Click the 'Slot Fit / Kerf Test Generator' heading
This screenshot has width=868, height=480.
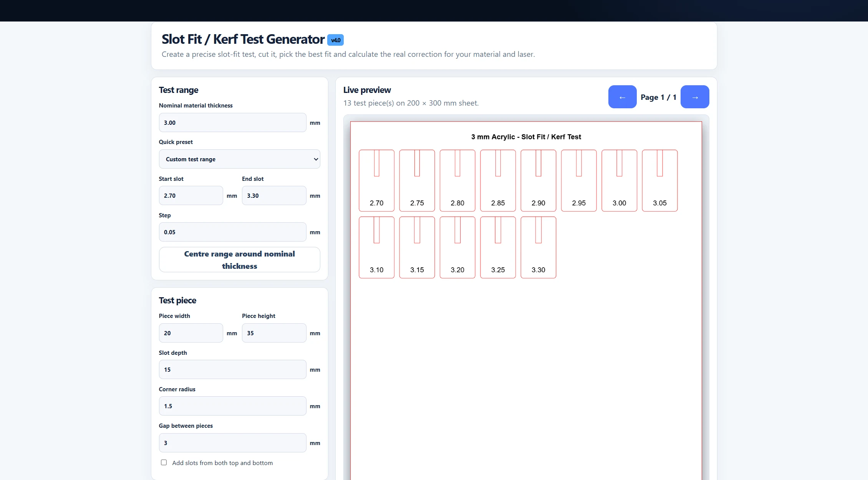coord(243,39)
